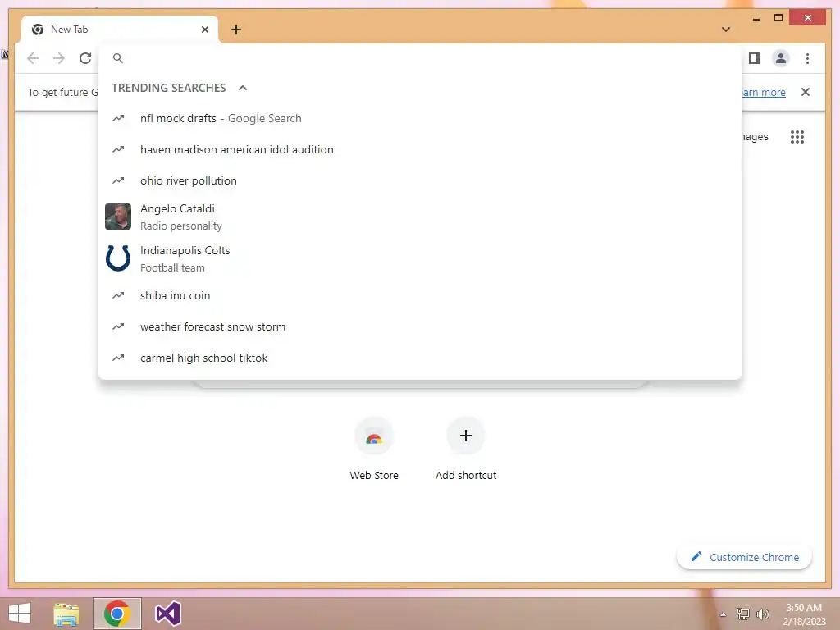
Task: Open File Explorer from taskbar
Action: click(66, 614)
